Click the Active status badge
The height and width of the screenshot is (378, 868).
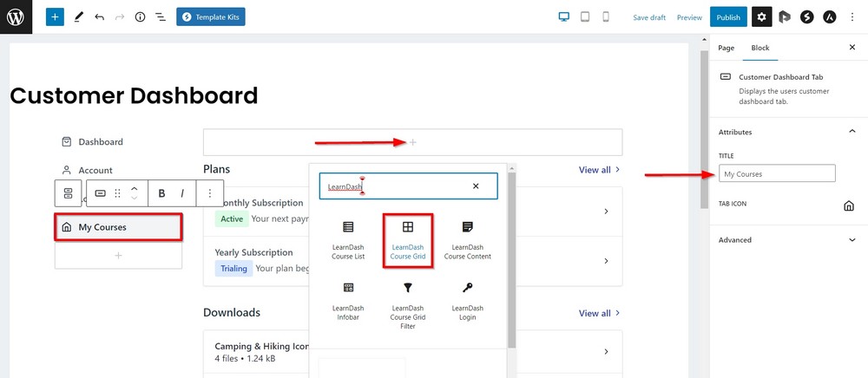coord(232,218)
